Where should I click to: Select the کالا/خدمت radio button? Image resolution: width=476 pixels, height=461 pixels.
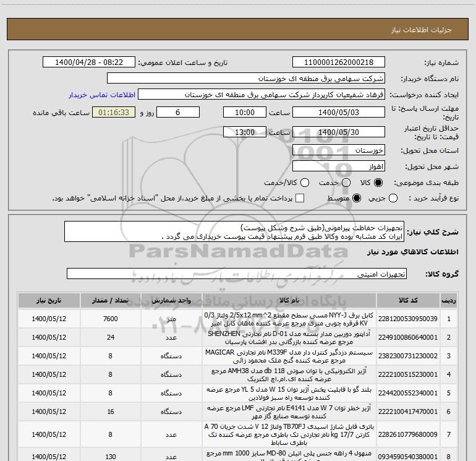305,183
